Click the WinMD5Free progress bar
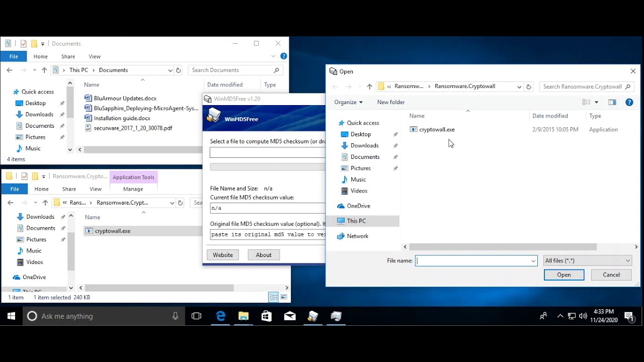Image resolution: width=644 pixels, height=362 pixels. [x=268, y=167]
